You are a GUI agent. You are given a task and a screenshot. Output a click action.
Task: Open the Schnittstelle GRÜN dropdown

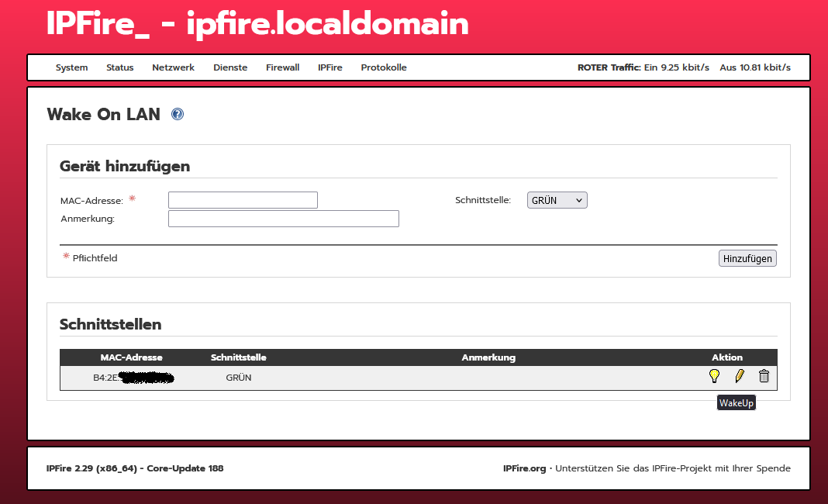pos(557,200)
